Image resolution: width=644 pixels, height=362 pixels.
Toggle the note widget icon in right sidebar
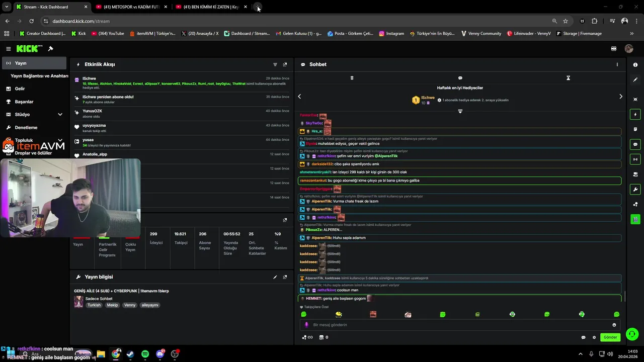click(635, 129)
